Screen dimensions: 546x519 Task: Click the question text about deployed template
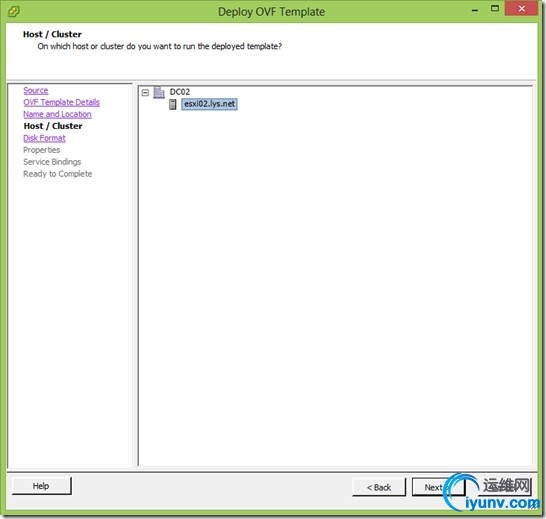[160, 46]
